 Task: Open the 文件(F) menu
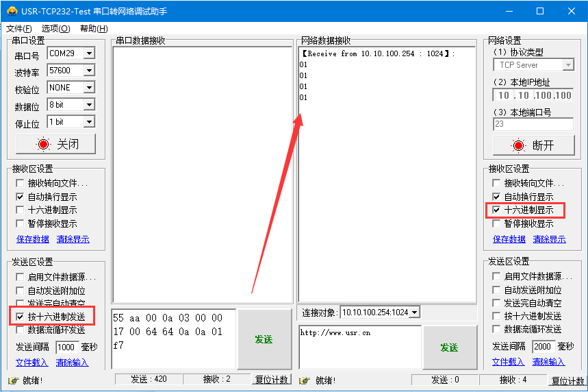[x=18, y=29]
